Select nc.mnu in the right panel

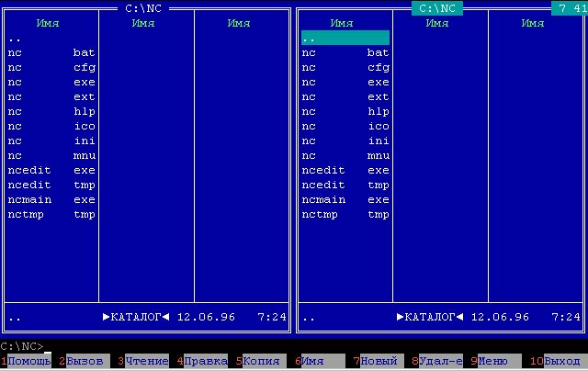[345, 155]
